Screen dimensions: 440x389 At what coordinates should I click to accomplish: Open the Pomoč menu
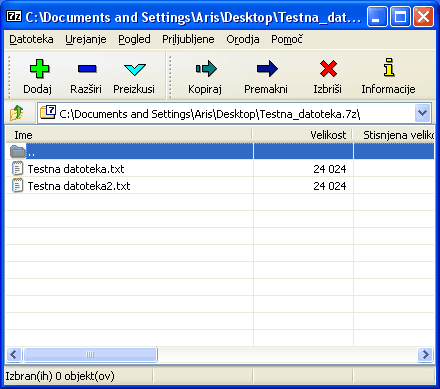tap(287, 39)
